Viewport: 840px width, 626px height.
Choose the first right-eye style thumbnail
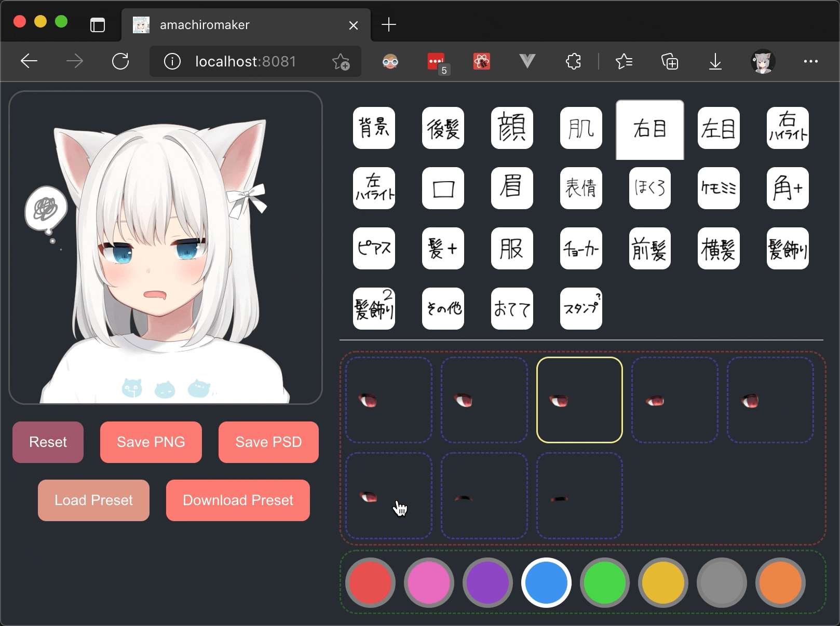389,400
